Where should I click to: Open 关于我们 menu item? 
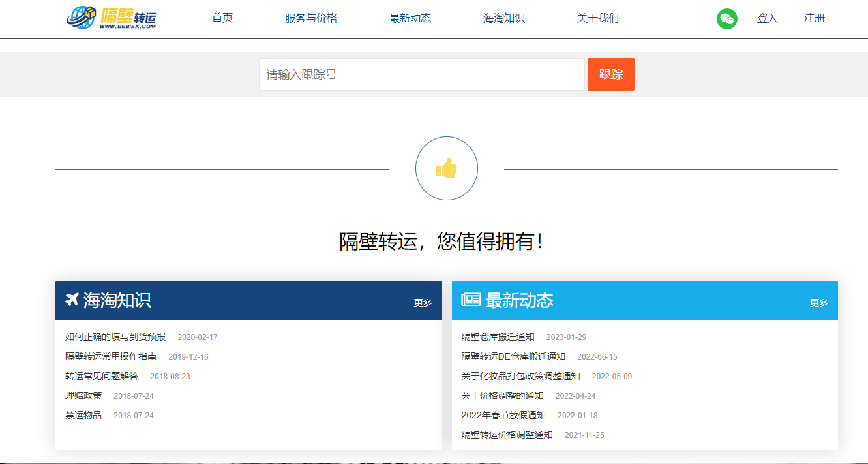(598, 18)
